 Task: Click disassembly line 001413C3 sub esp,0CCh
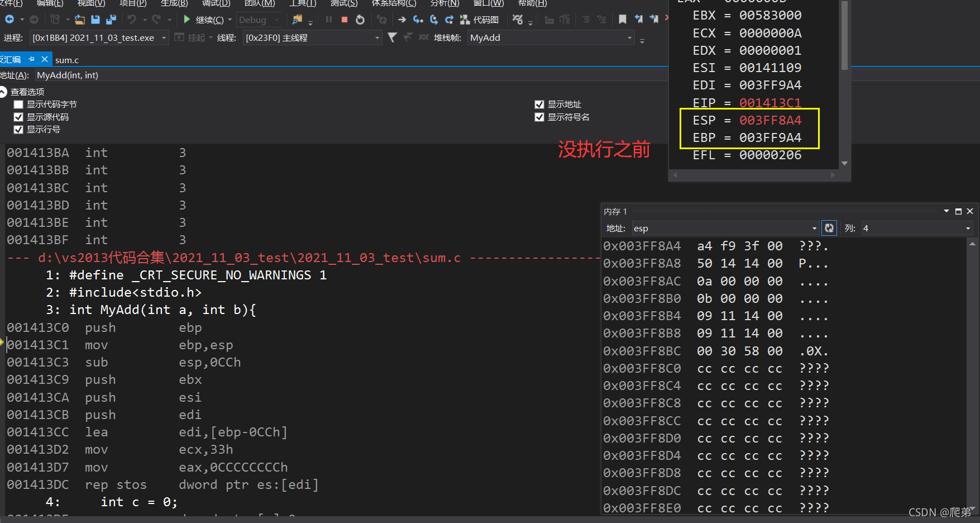click(124, 362)
